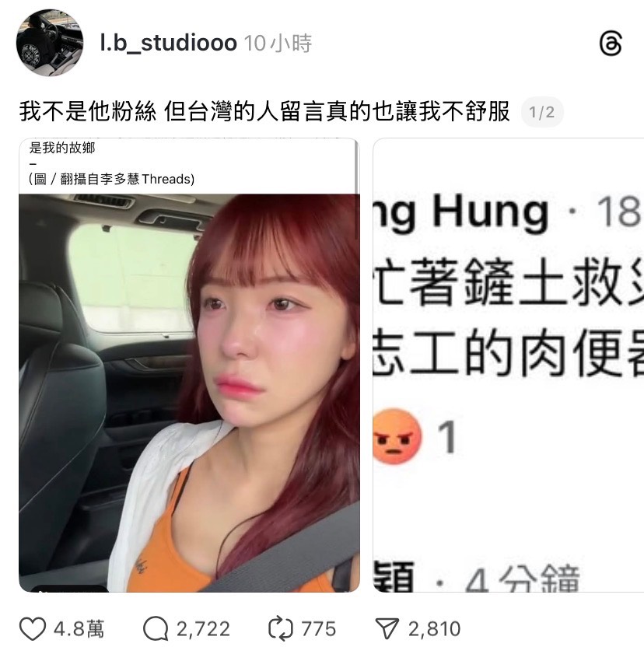Viewport: 644px width, 661px height.
Task: Like the post via heart icon
Action: 33,629
